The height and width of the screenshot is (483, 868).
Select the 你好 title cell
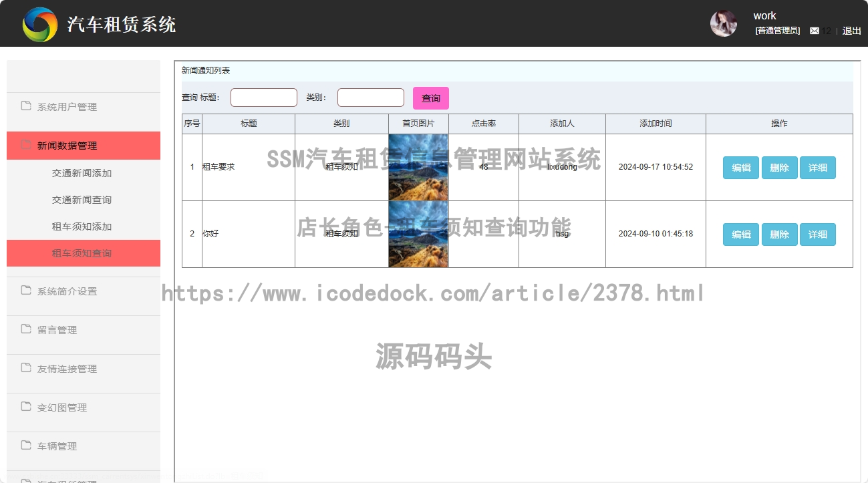(249, 234)
